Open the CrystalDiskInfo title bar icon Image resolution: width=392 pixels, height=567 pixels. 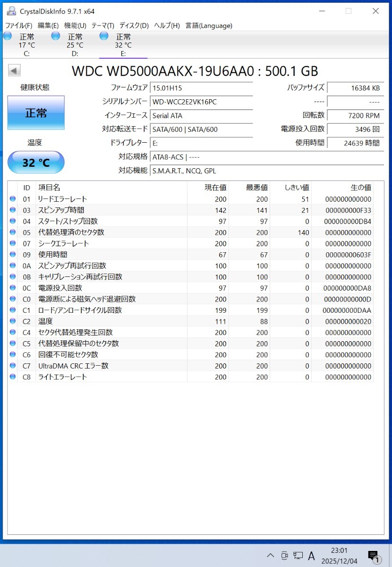11,11
